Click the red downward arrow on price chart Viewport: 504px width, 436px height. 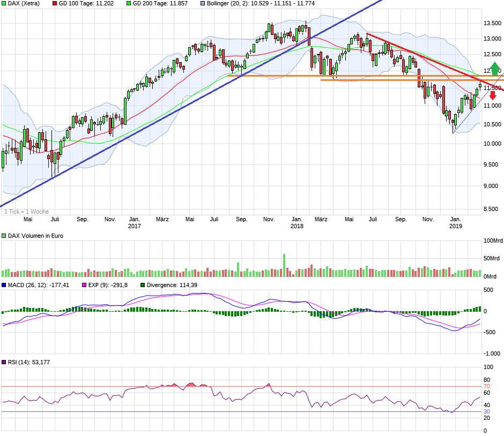point(493,95)
